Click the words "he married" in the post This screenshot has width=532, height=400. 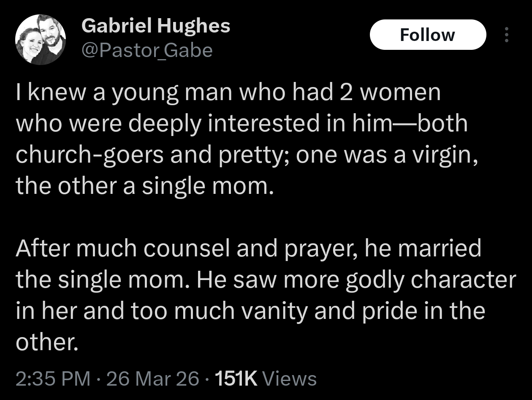point(422,248)
